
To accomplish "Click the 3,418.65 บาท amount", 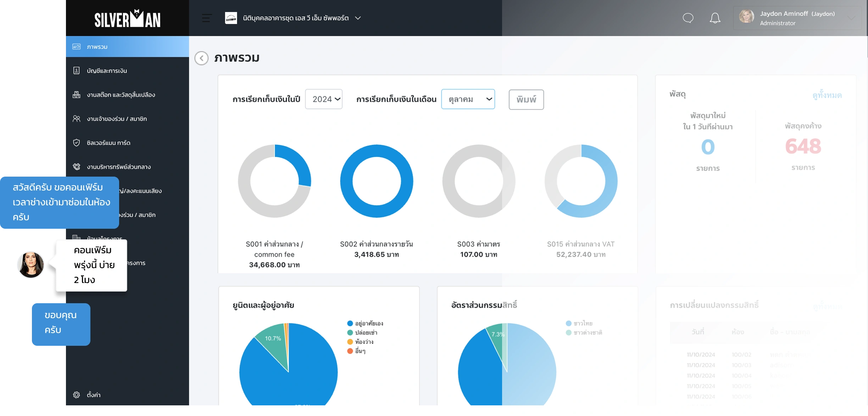I will pos(377,255).
